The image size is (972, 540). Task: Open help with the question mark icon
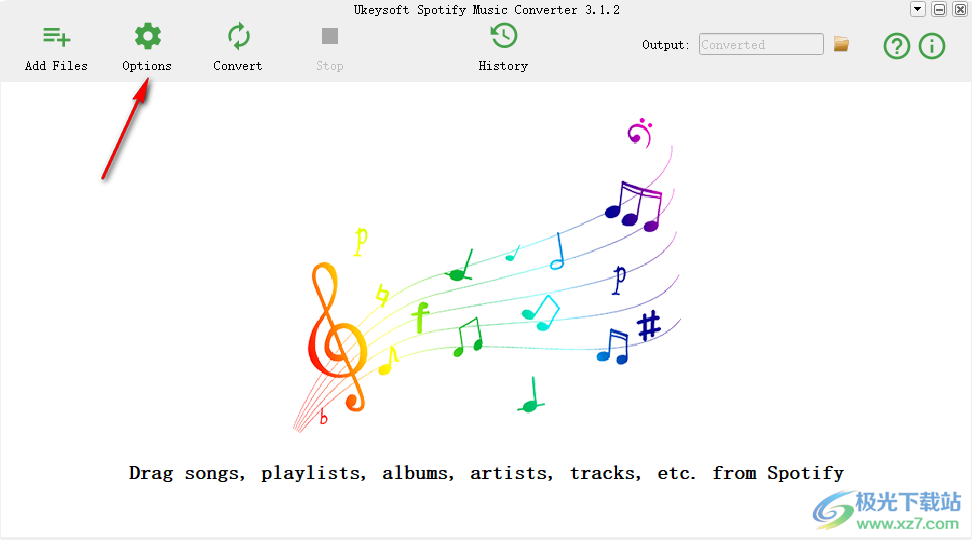coord(896,46)
